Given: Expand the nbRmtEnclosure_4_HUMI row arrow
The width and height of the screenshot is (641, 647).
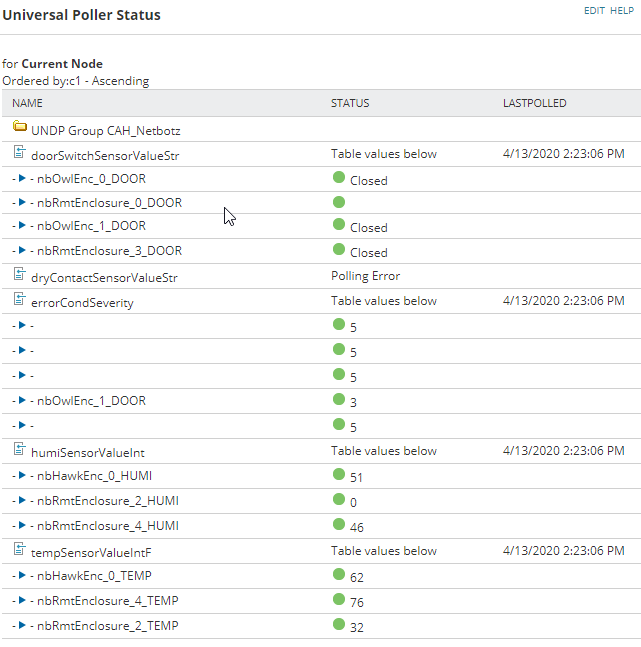Looking at the screenshot, I should tap(22, 525).
